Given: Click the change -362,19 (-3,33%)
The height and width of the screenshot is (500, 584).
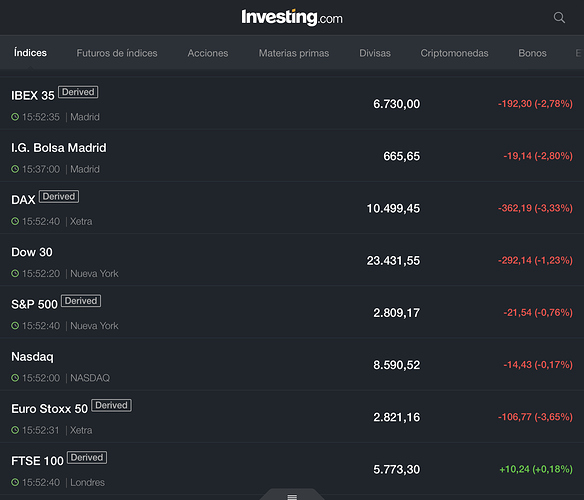Looking at the screenshot, I should (x=535, y=208).
